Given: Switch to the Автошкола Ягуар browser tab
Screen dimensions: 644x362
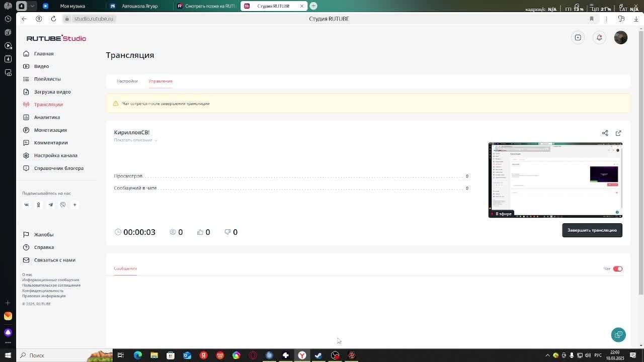Looking at the screenshot, I should pos(139,6).
